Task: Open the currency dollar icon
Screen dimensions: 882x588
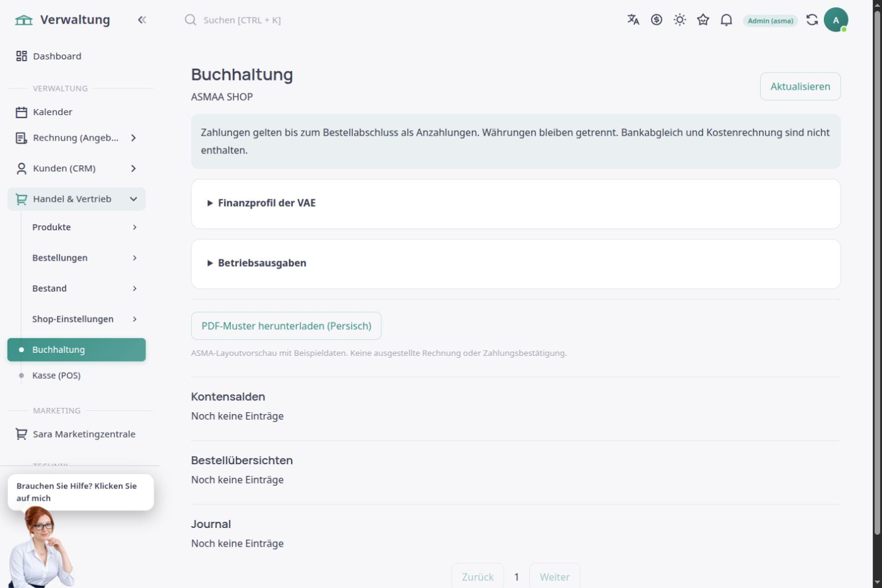Action: tap(657, 20)
